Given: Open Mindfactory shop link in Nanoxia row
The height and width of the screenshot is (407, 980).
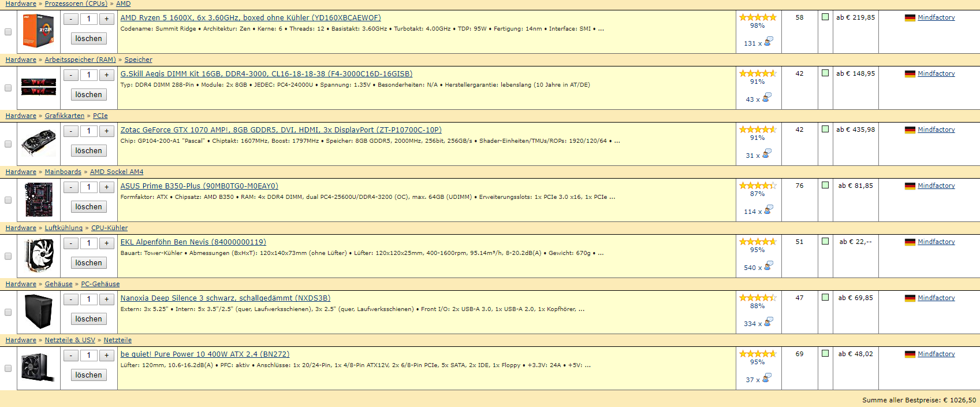Looking at the screenshot, I should (936, 298).
